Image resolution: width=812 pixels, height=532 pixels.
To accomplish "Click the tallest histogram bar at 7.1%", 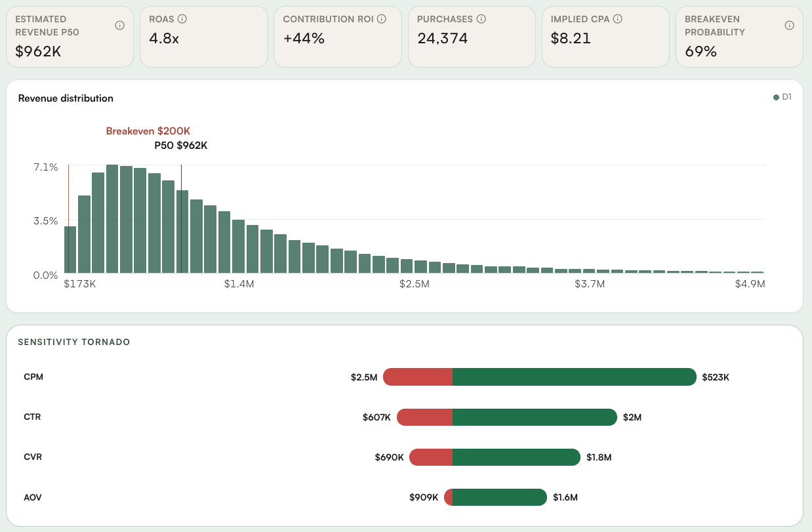I will tap(112, 219).
